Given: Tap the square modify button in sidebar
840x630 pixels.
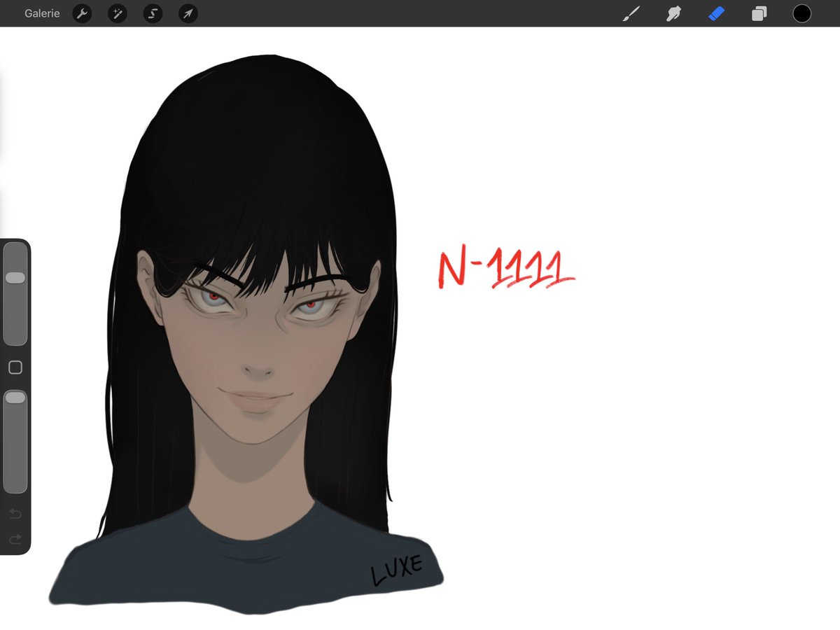Looking at the screenshot, I should pos(15,367).
